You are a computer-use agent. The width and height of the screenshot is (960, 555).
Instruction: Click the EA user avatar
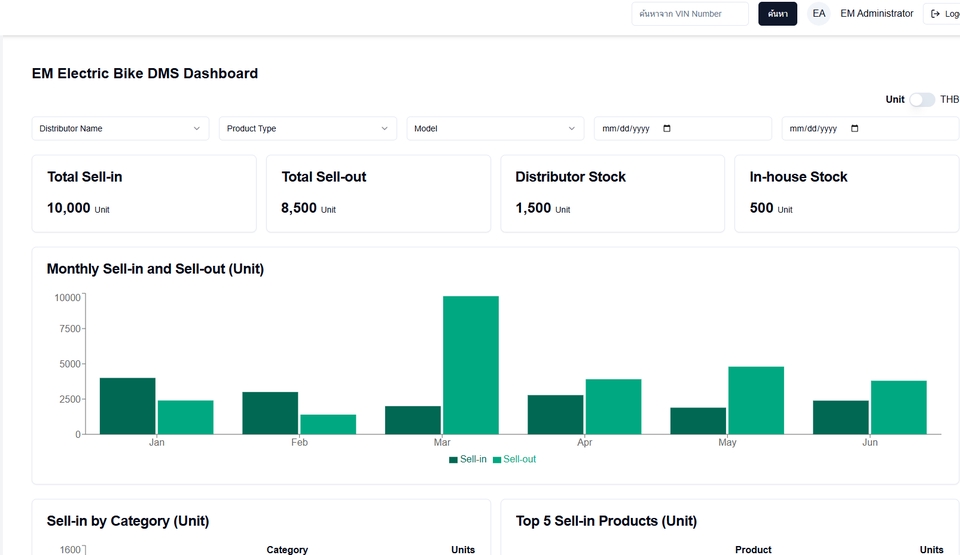pos(819,14)
